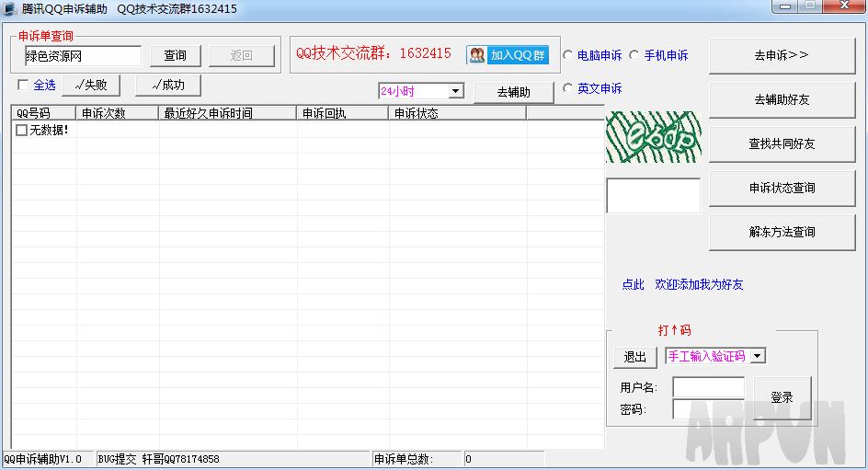The height and width of the screenshot is (470, 868).
Task: Click the QQ号码 column header
Action: click(x=44, y=113)
